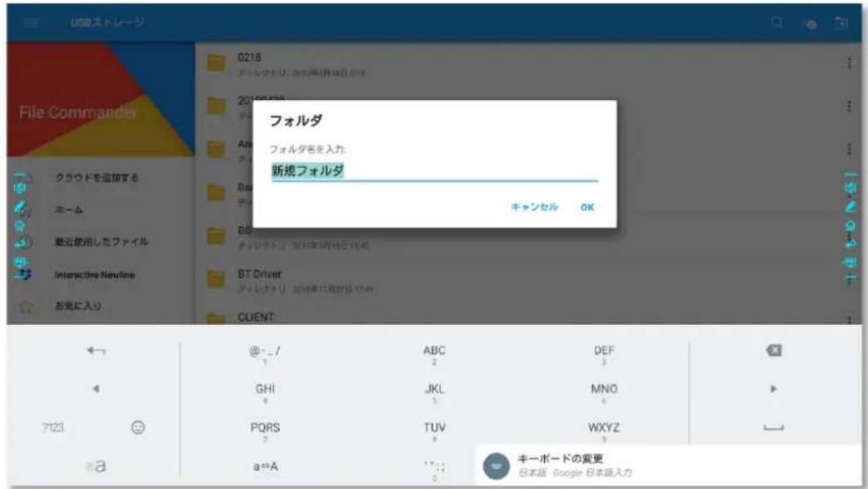This screenshot has width=868, height=489.
Task: Open the emoji keyboard
Action: 137,427
